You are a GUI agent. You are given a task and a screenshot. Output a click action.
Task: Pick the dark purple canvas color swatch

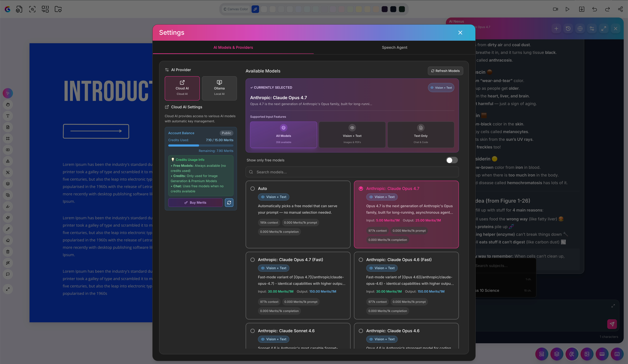(385, 9)
